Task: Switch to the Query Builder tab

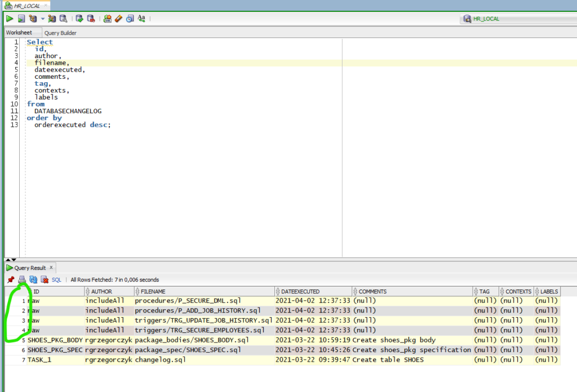Action: pos(60,33)
